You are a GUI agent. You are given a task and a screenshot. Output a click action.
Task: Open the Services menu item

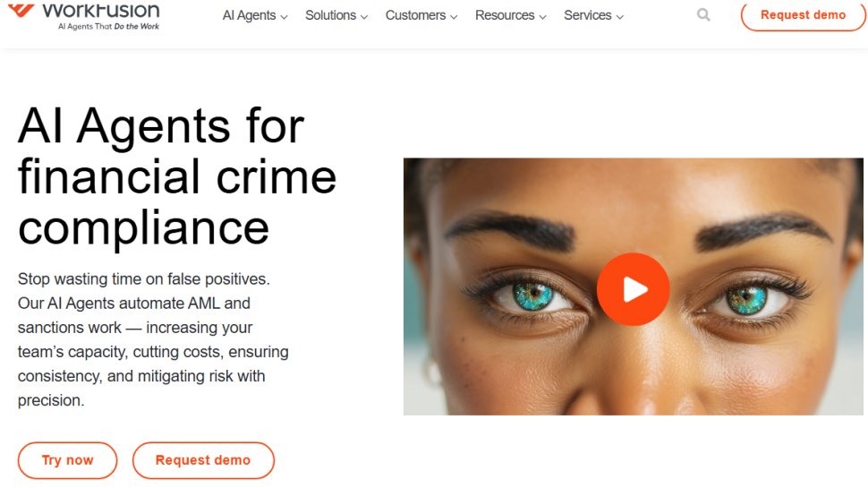pos(587,15)
